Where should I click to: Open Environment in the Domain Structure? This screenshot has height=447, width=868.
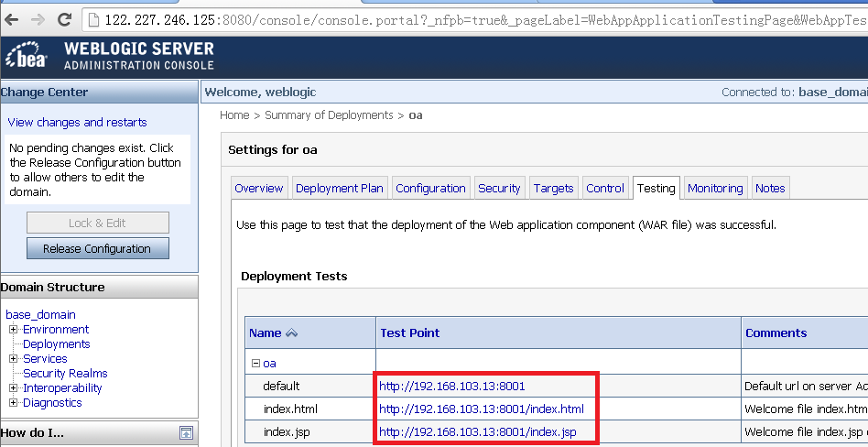pos(56,330)
